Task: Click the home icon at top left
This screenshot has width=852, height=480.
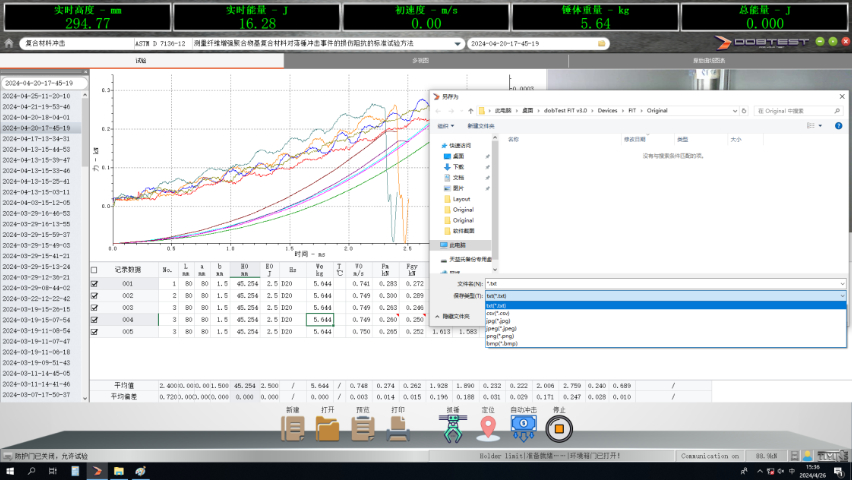Action: coord(10,44)
